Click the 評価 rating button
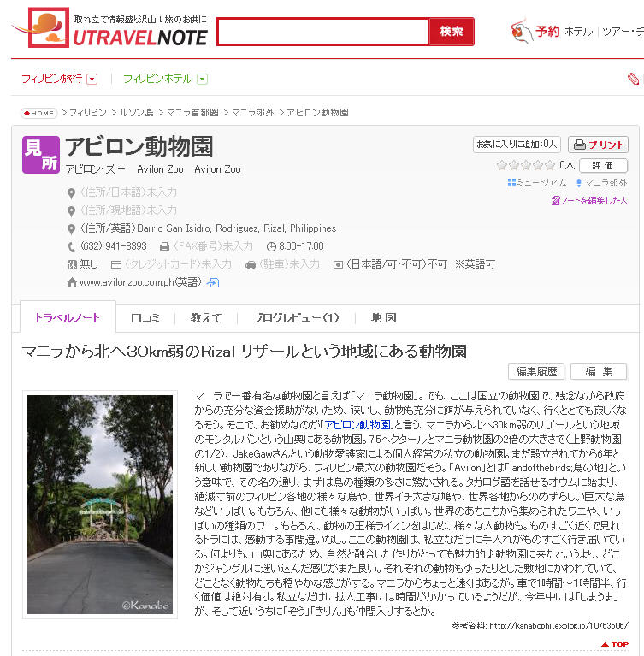Viewport: 644px width, 656px height. [604, 166]
